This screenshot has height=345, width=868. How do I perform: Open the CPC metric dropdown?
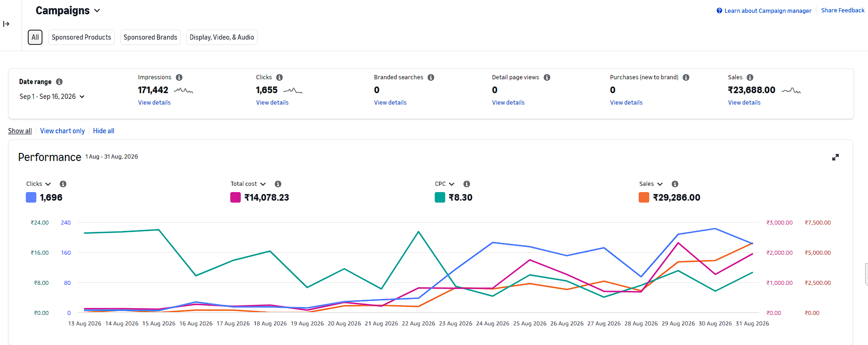[445, 184]
